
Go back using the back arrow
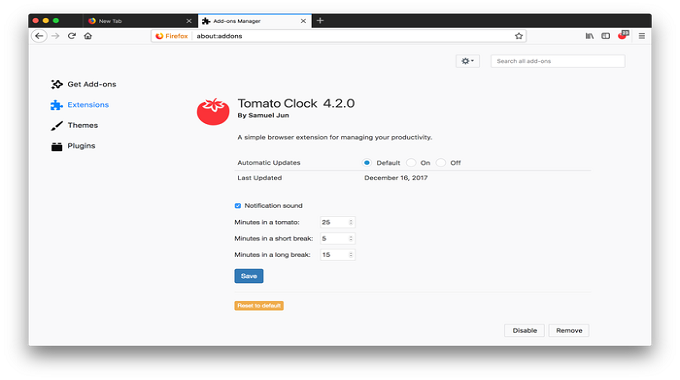pos(39,36)
